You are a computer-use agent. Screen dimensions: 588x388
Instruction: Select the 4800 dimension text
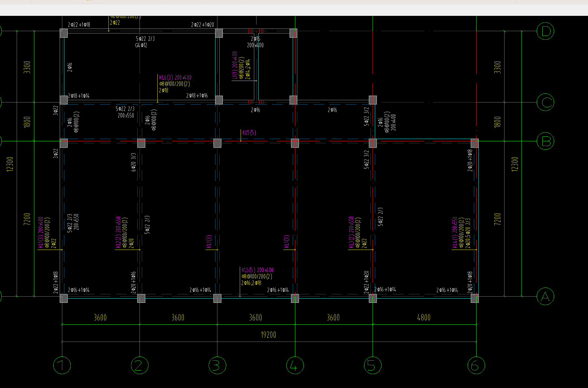(x=424, y=318)
